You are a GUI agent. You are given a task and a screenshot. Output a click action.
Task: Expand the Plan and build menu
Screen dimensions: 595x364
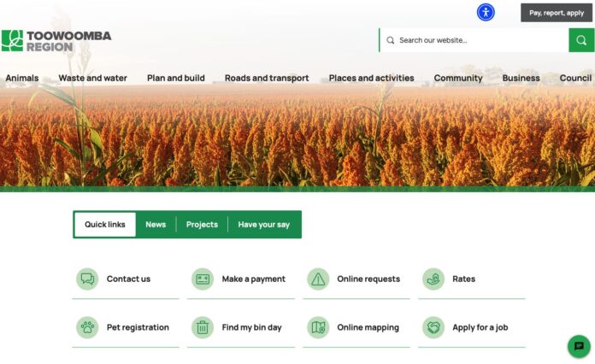176,78
